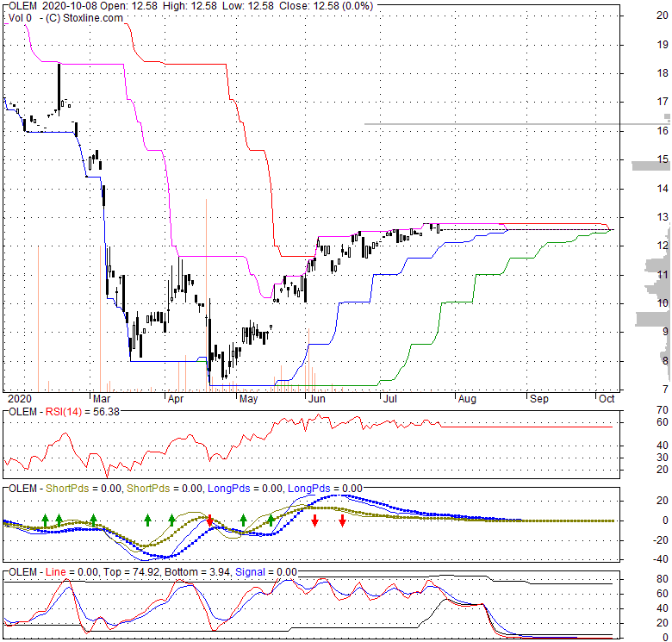Click the 2020 year label on time axis
Image resolution: width=672 pixels, height=642 pixels.
20,399
